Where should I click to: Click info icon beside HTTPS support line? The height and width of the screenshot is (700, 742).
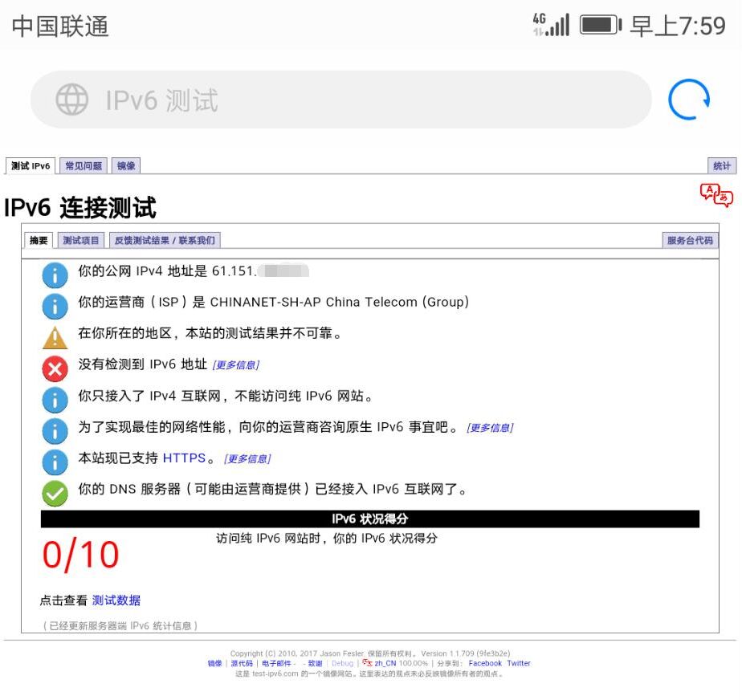pyautogui.click(x=55, y=462)
